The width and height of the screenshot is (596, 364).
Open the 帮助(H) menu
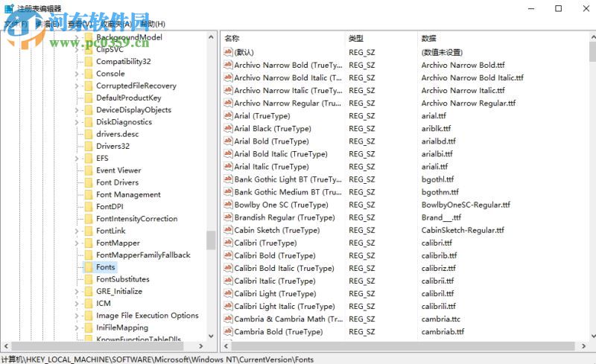pyautogui.click(x=153, y=24)
